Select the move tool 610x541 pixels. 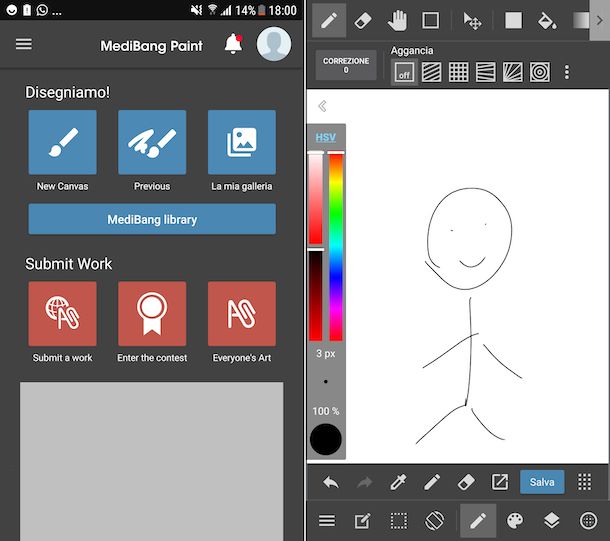(x=472, y=21)
